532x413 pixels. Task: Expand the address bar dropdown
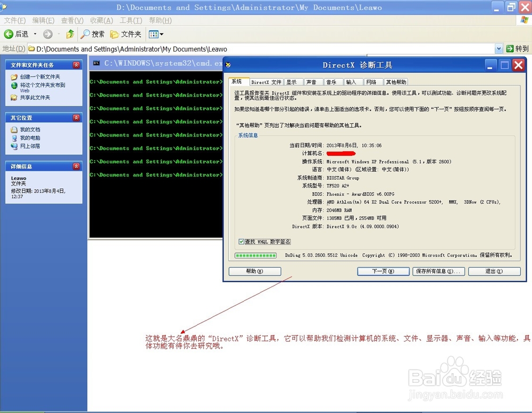(x=498, y=49)
